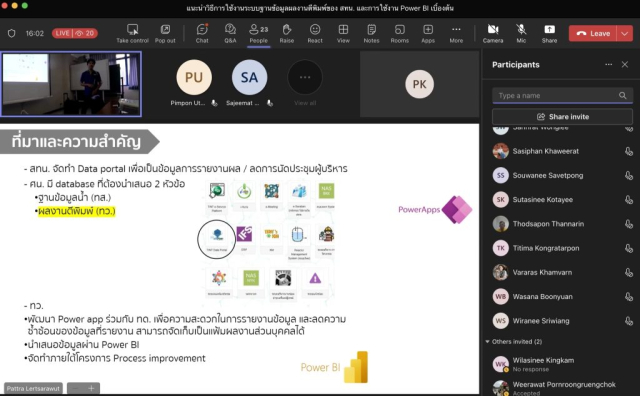Click the participant search magnifier icon
The height and width of the screenshot is (396, 640).
point(622,96)
